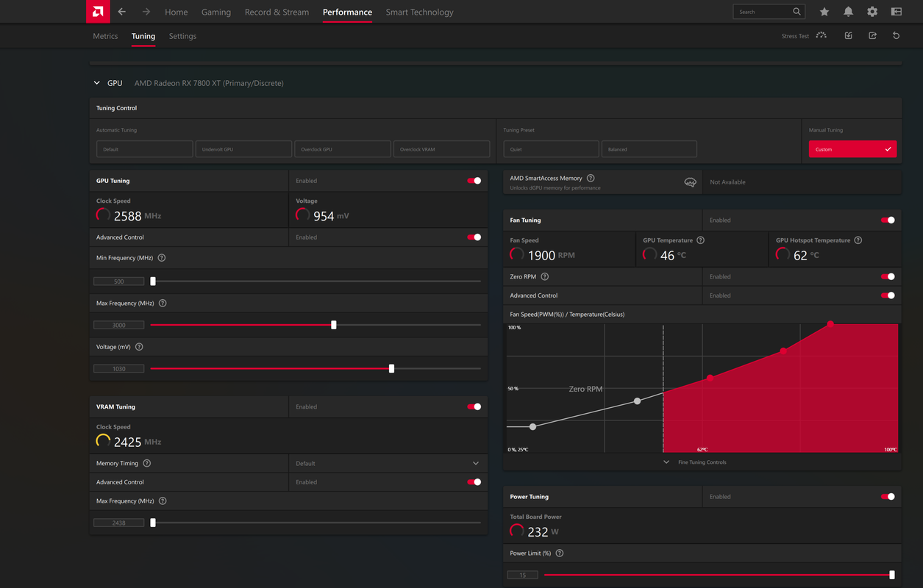This screenshot has width=923, height=588.
Task: Open favorites with the star icon
Action: 824,12
